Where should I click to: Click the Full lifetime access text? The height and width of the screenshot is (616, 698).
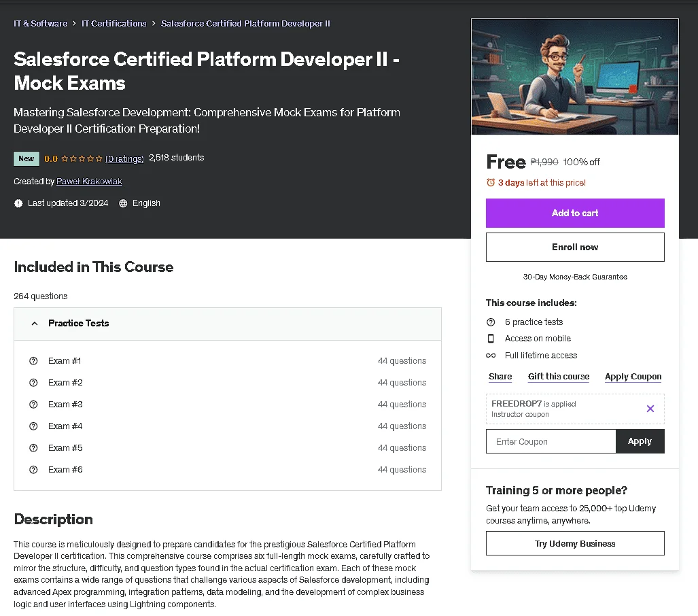(x=541, y=356)
